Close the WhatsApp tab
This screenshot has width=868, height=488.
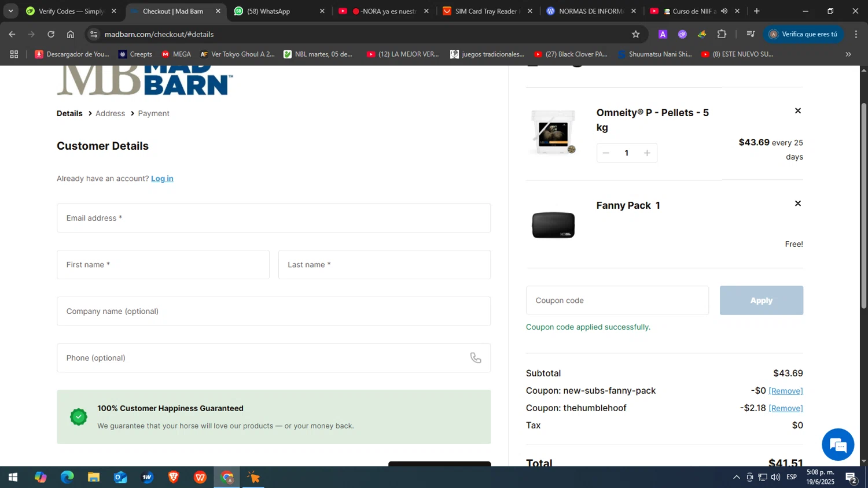[322, 11]
